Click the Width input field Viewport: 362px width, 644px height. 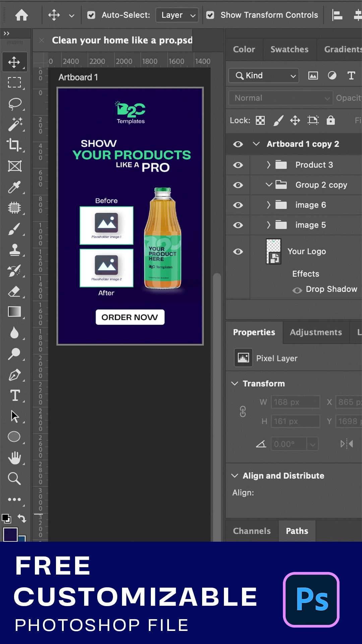pos(295,402)
